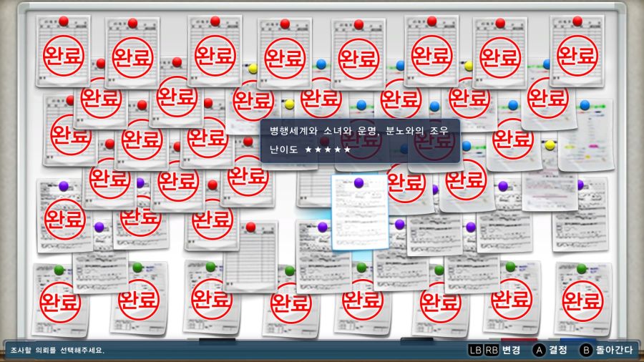Click the LB shoulder button icon
The height and width of the screenshot is (362, 644).
(x=475, y=350)
